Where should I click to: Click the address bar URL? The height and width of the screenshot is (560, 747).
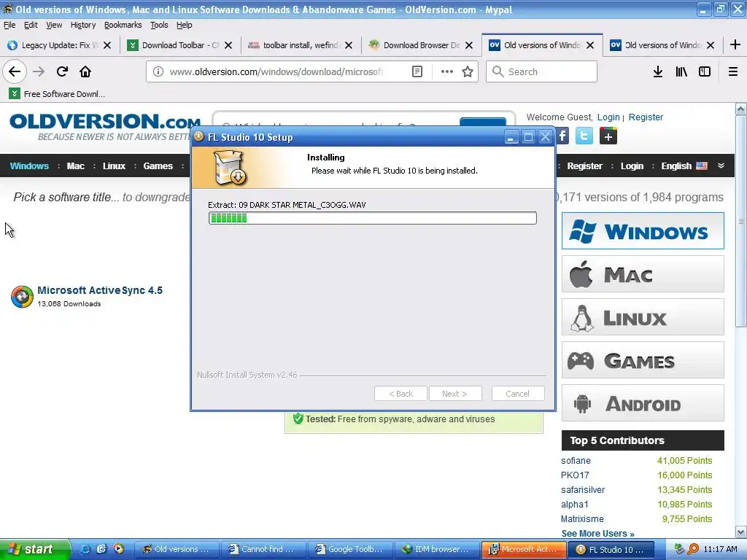[276, 71]
